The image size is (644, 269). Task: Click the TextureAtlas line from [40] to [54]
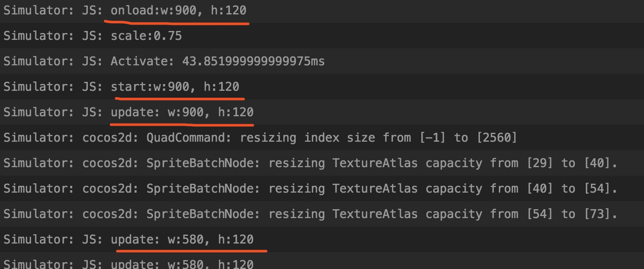click(382, 189)
